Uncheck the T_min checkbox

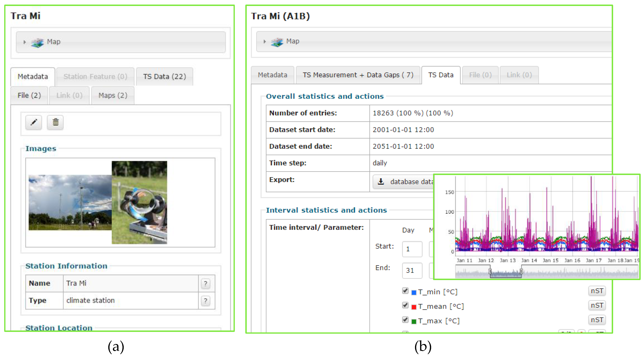[x=405, y=291]
